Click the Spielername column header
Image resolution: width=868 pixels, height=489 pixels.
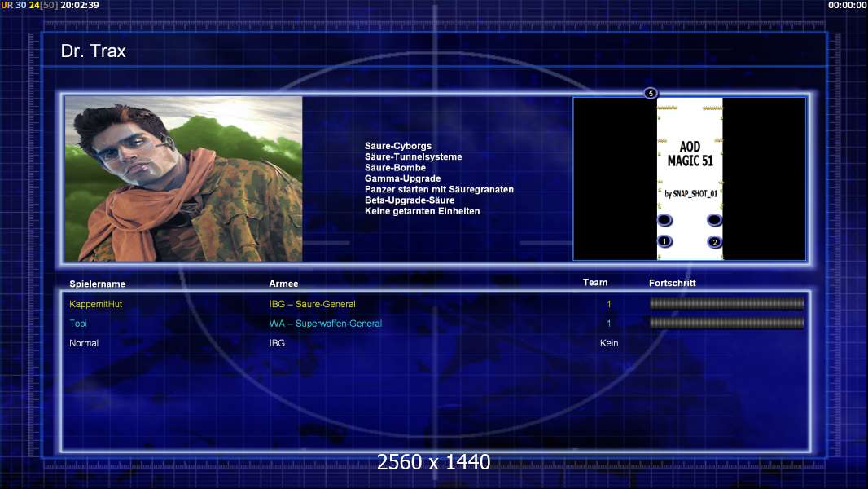98,284
